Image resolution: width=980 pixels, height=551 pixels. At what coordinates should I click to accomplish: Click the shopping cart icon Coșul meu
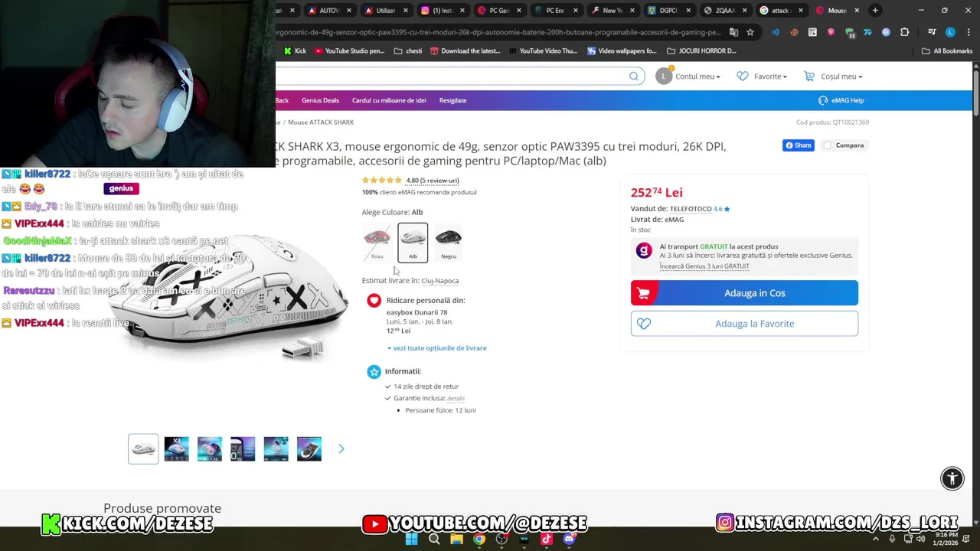809,76
